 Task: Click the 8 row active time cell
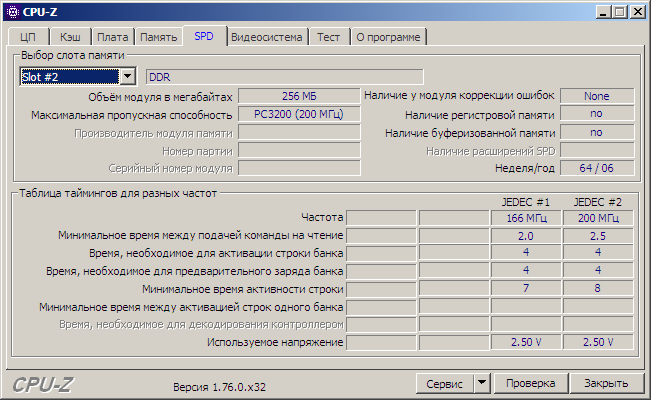point(598,288)
